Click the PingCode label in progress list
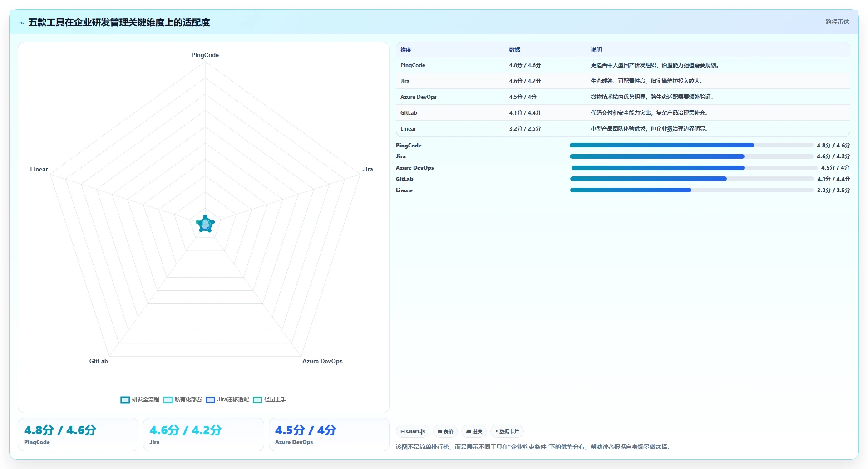The height and width of the screenshot is (469, 868). 409,146
